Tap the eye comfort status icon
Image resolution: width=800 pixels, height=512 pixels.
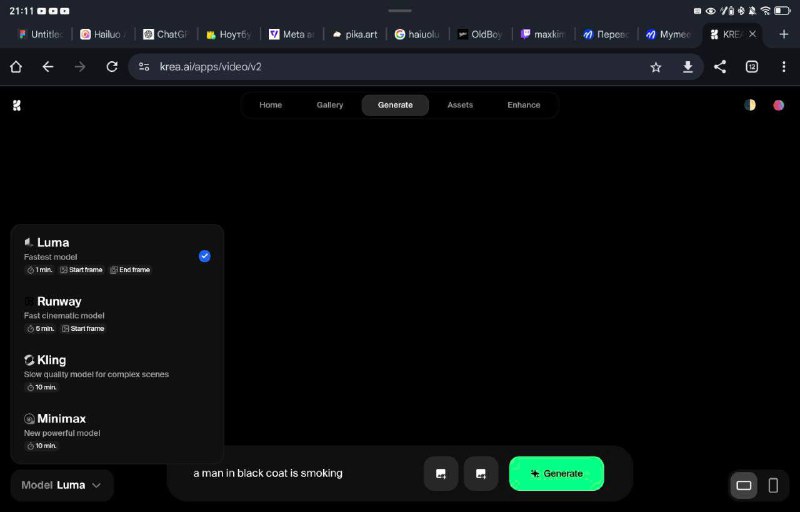tap(710, 10)
